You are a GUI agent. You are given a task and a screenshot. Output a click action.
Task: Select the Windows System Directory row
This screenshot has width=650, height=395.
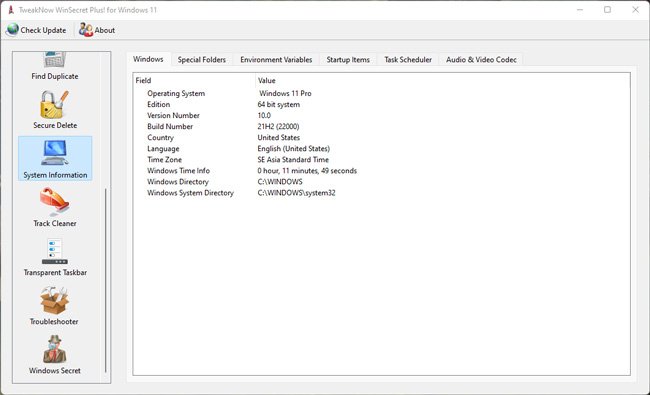381,193
